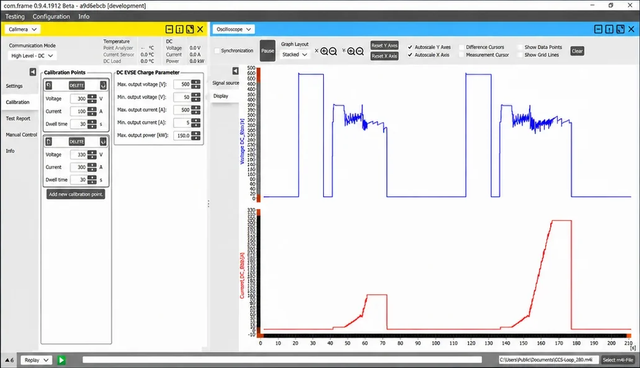Screen dimensions: 640x368
Task: Zoom out on the X axis
Action: click(333, 51)
